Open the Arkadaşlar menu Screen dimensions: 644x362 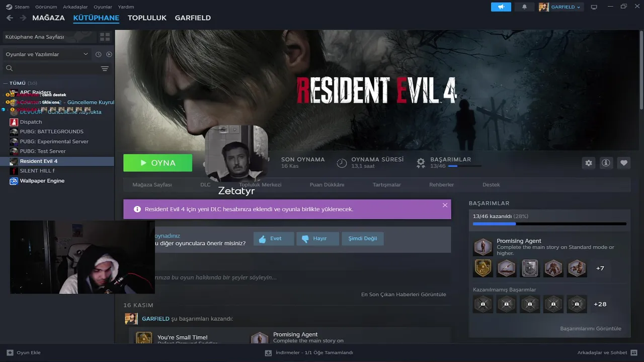tap(75, 7)
